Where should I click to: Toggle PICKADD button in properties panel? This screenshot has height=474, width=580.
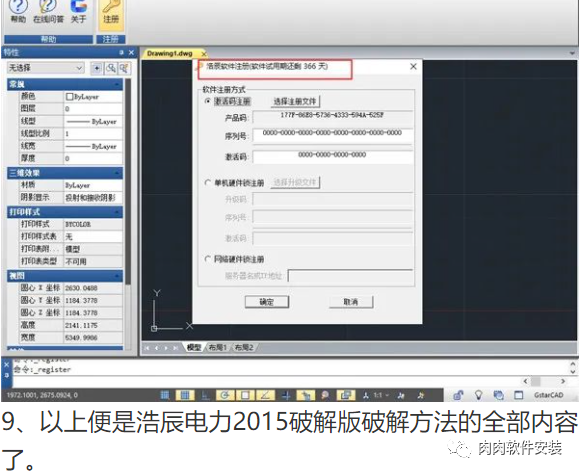97,68
